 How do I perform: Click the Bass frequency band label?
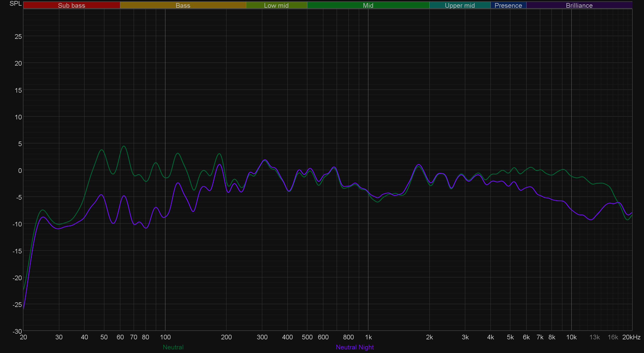pos(183,5)
